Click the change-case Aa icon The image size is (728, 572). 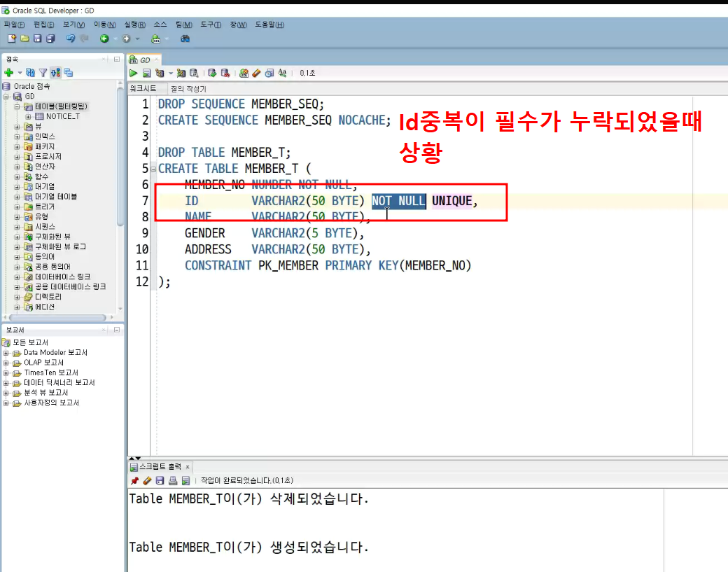pos(282,73)
